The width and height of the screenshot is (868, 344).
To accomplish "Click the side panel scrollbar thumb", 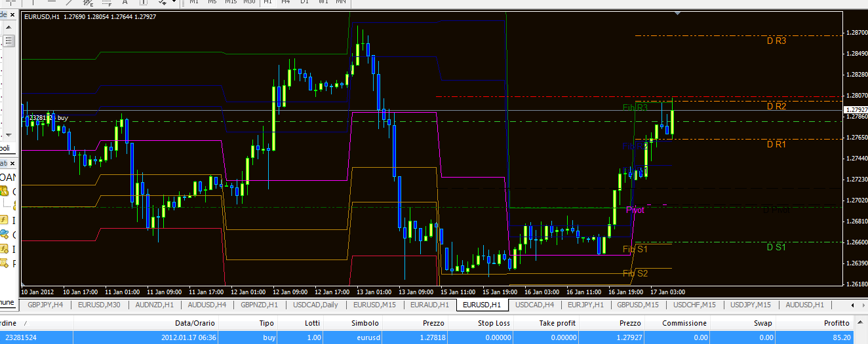I will [x=9, y=41].
